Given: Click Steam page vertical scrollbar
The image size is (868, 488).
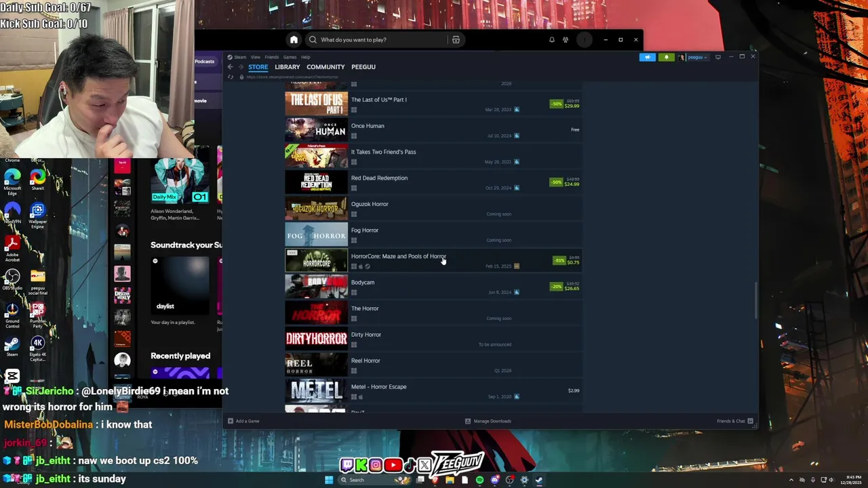Looking at the screenshot, I should click(755, 299).
